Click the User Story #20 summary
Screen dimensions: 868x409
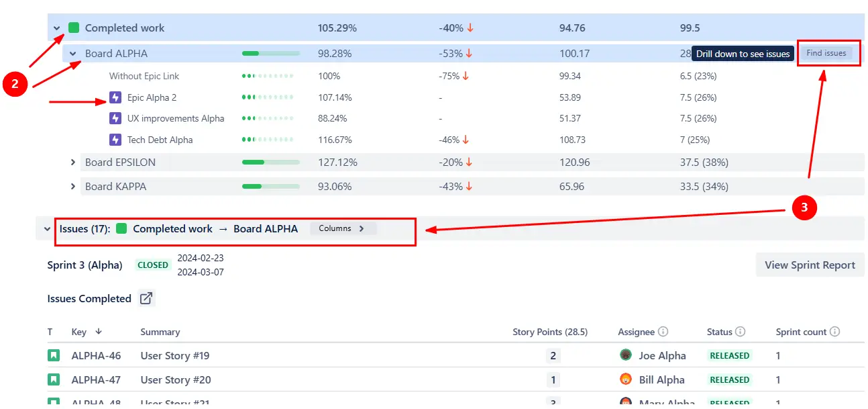click(x=176, y=380)
